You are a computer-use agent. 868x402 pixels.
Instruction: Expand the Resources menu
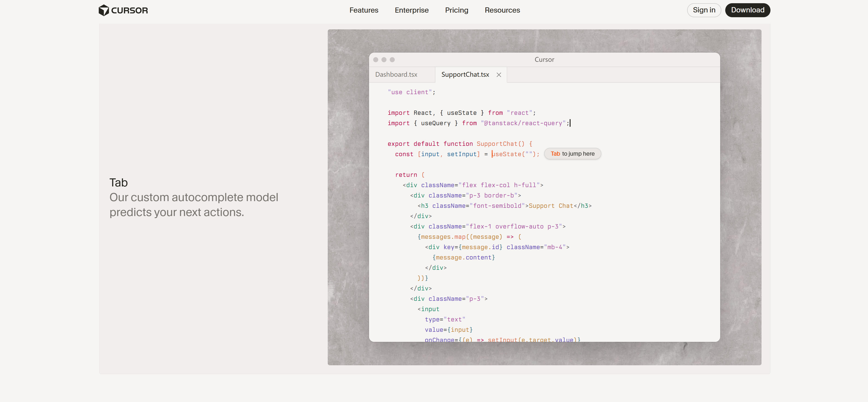502,10
